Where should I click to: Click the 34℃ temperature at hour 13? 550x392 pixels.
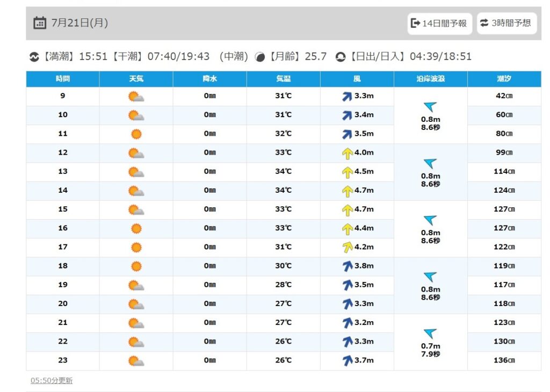click(284, 171)
